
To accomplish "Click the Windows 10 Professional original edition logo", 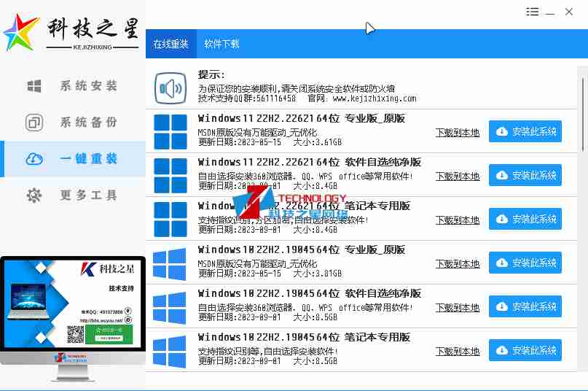I will pos(170,263).
